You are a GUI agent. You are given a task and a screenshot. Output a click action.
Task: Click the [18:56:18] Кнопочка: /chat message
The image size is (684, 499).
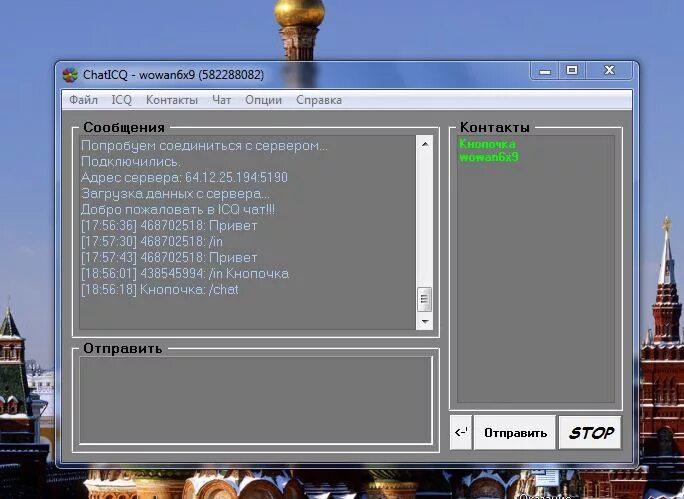(x=160, y=290)
